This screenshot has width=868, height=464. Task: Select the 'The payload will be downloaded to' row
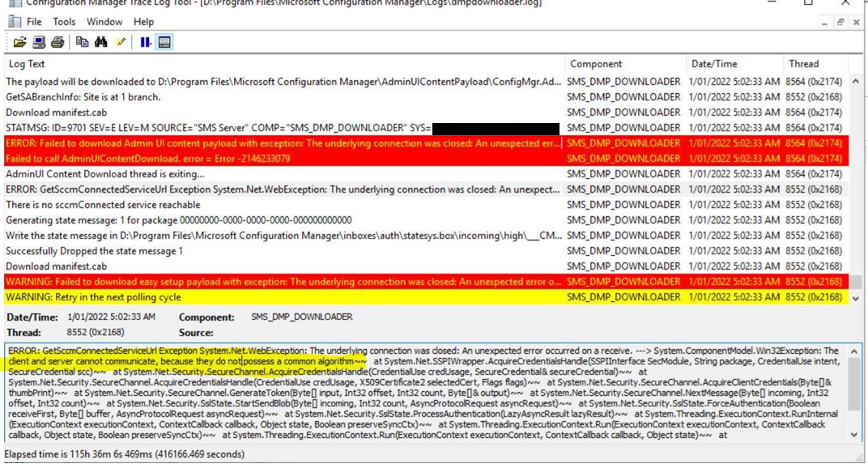pyautogui.click(x=426, y=82)
